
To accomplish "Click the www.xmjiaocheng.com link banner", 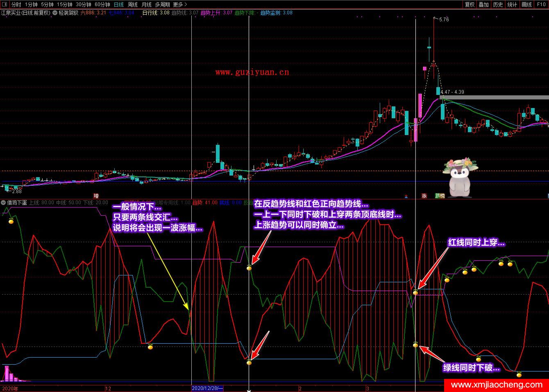I will click(497, 385).
